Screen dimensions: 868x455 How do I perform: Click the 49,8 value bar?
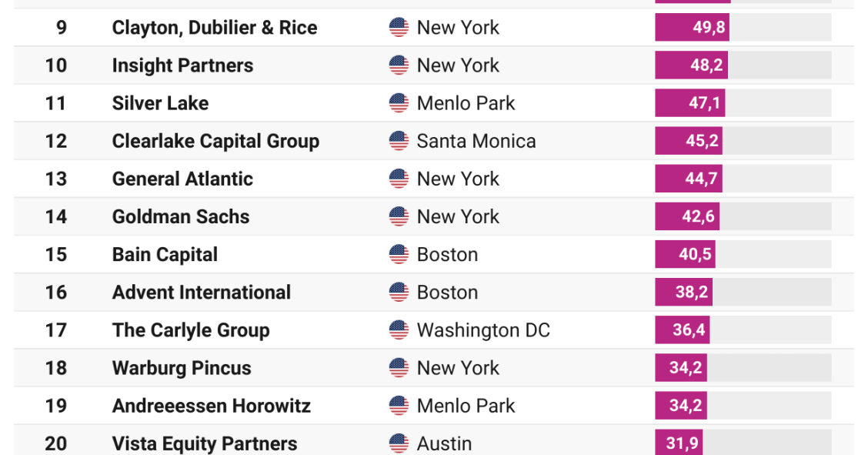click(692, 27)
